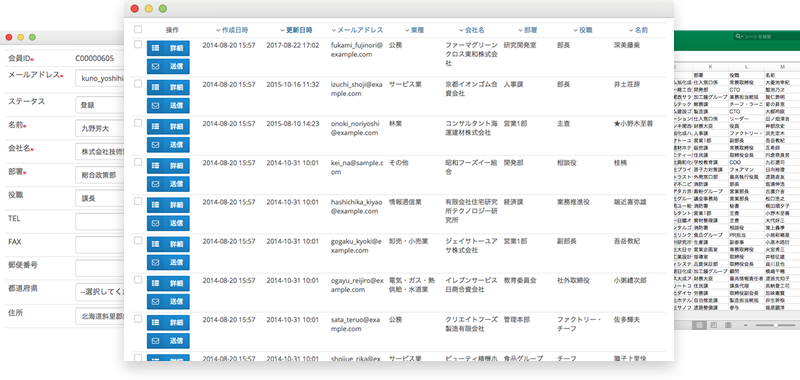Click the 送信 envelope button for izuchi_shoji
The width and height of the screenshot is (800, 380).
click(x=168, y=106)
